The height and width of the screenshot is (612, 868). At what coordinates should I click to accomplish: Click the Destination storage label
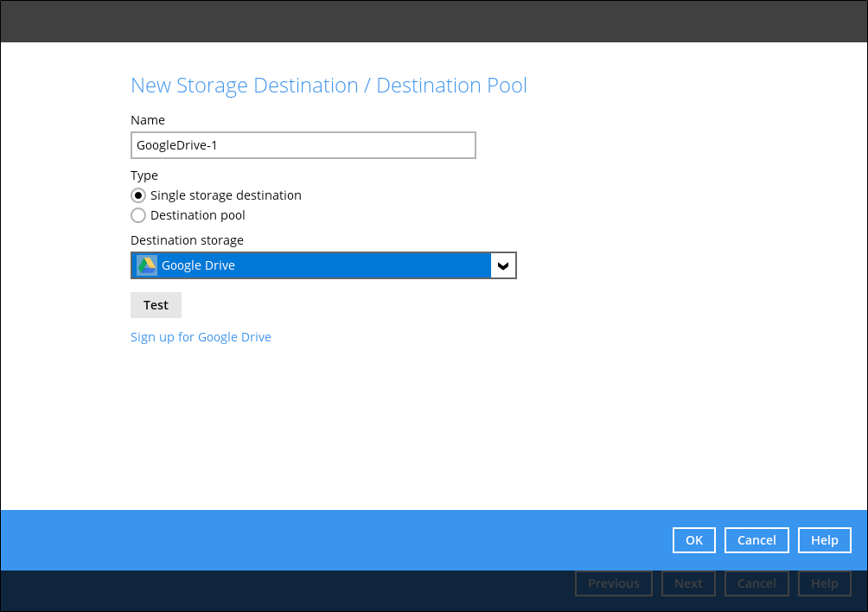(x=187, y=240)
